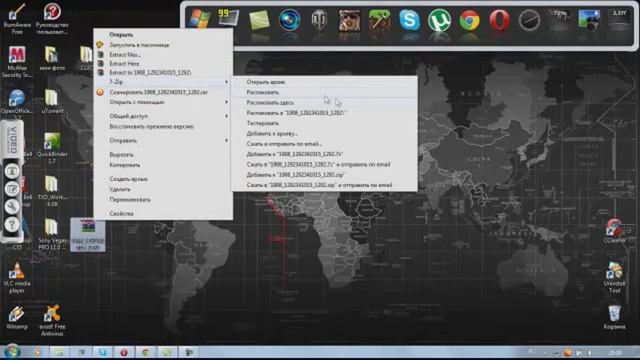This screenshot has width=640, height=360.
Task: Choose Добавить к "1908_1292341015_1292.7z"
Action: tap(324, 154)
